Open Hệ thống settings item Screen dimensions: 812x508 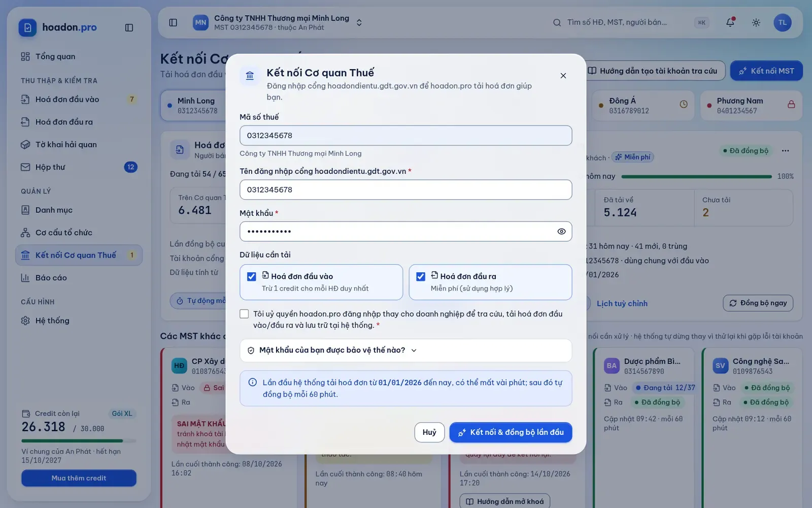[x=79, y=321]
